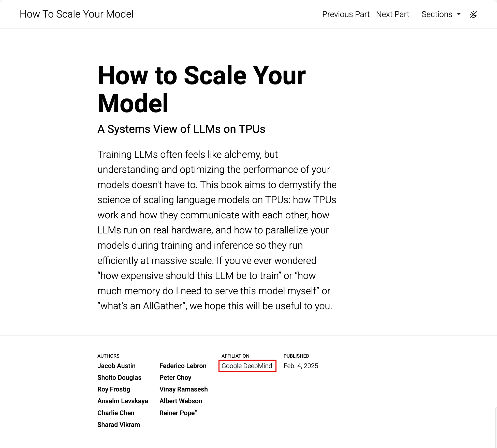This screenshot has width=497, height=448.
Task: Toggle the light/dark theme icon
Action: pyautogui.click(x=473, y=14)
